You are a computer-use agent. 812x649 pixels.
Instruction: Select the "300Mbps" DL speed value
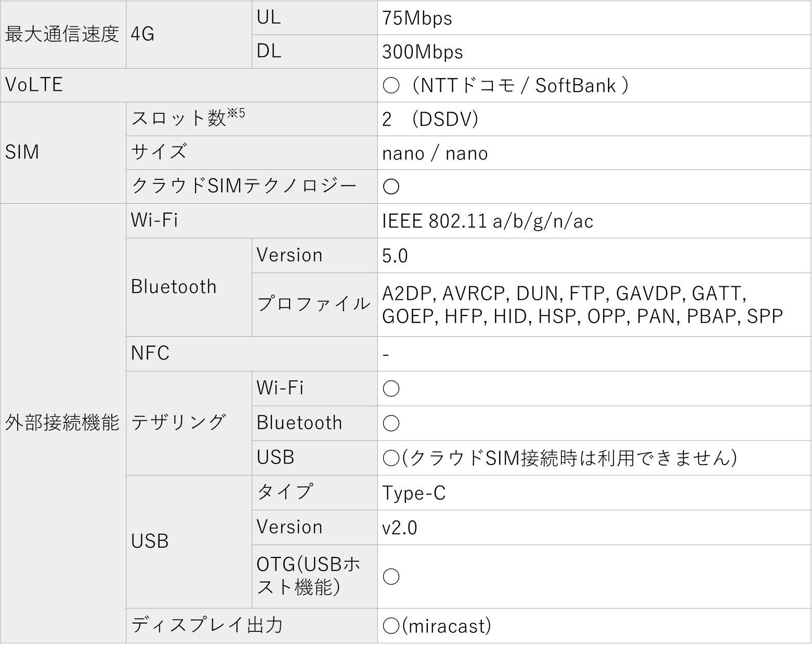[422, 52]
